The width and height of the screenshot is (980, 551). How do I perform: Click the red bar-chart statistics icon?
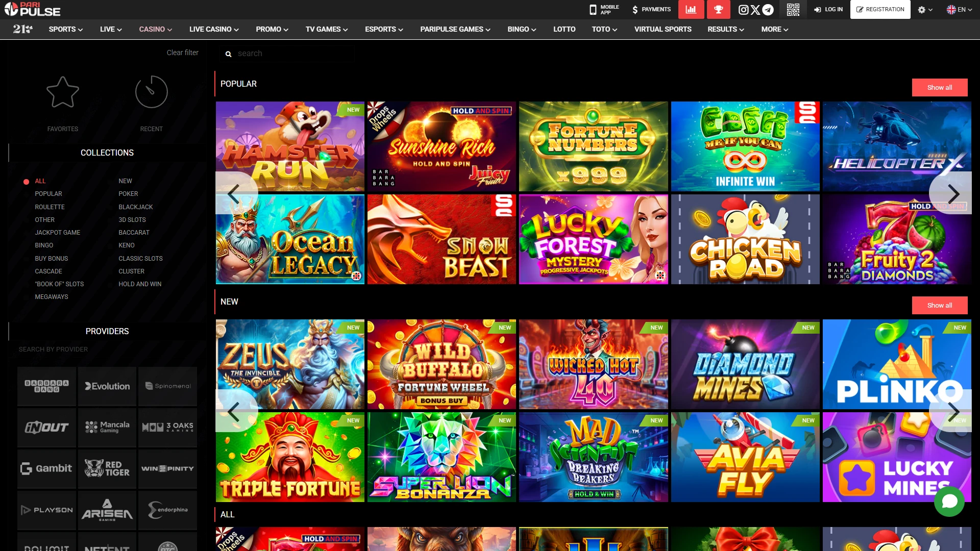tap(691, 9)
